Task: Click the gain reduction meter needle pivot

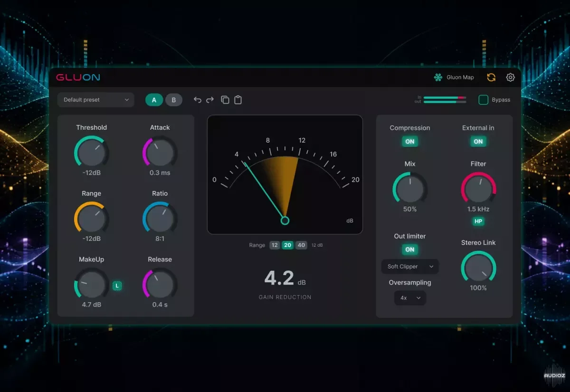Action: 285,220
